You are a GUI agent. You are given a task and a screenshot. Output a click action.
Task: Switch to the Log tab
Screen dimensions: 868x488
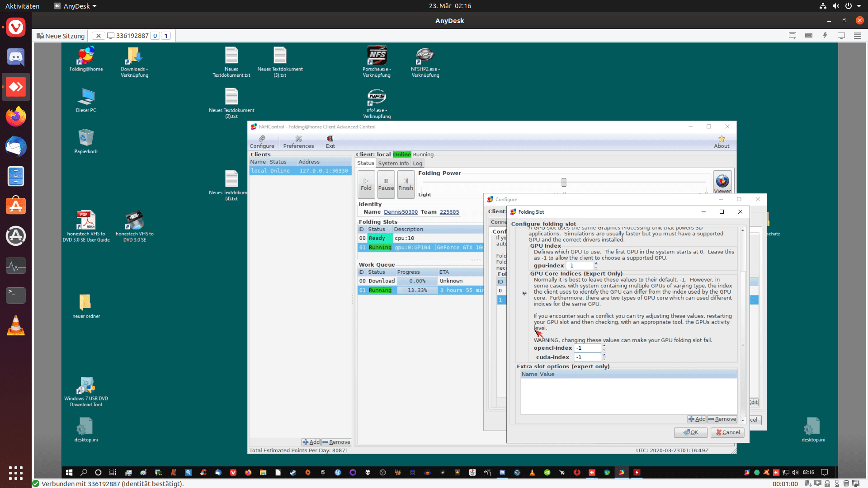click(x=417, y=163)
